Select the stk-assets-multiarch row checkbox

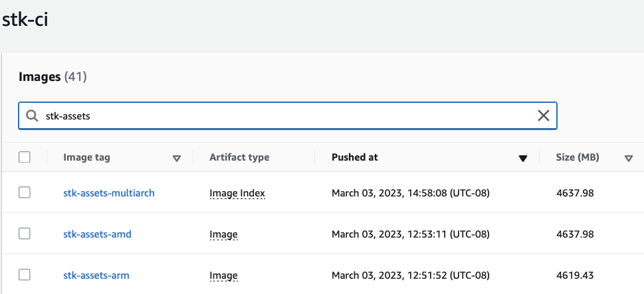tap(25, 192)
